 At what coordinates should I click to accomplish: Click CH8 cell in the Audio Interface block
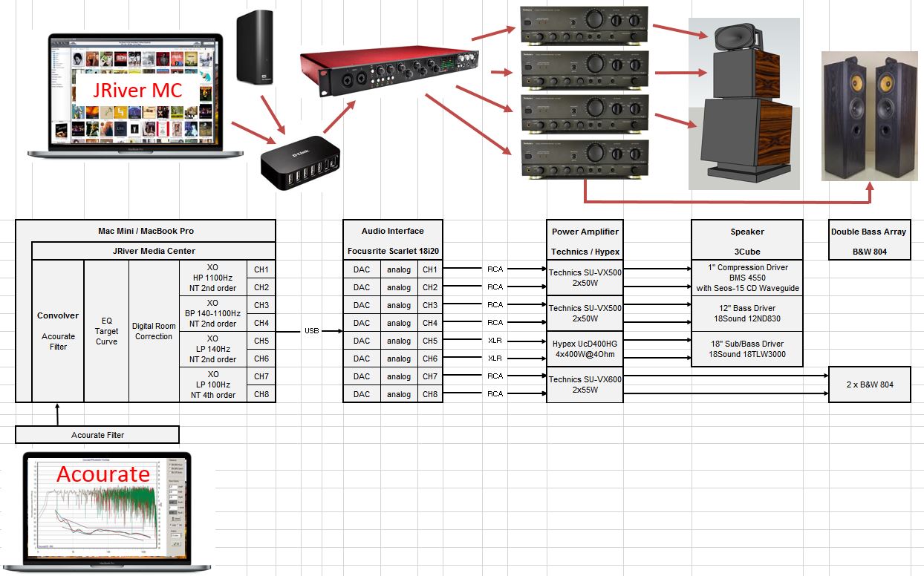click(x=430, y=393)
